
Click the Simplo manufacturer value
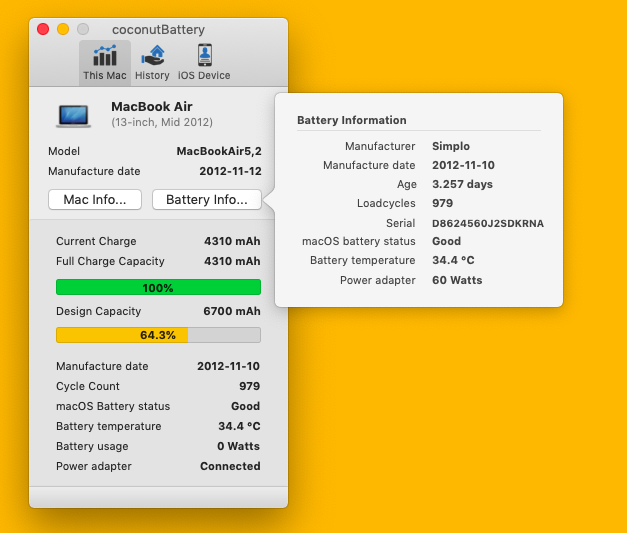click(x=452, y=146)
